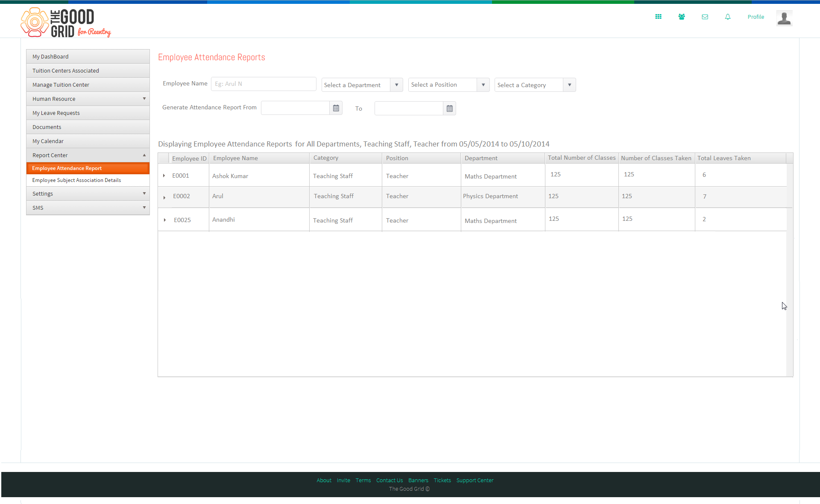Focus the report To date field
This screenshot has height=504, width=820.
409,108
